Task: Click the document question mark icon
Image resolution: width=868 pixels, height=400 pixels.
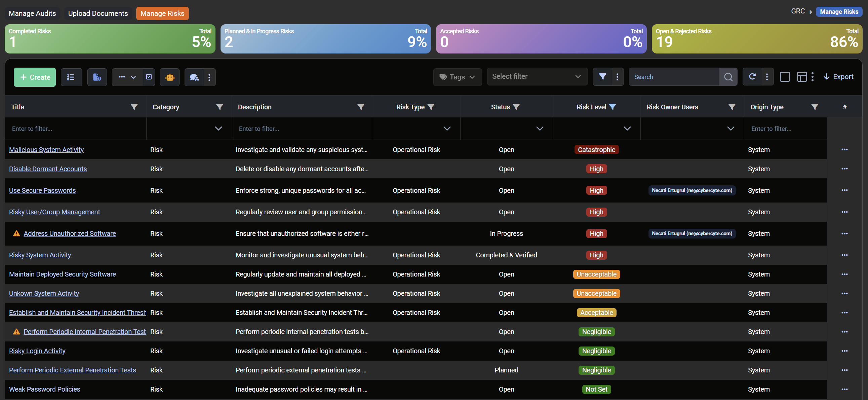Action: pos(97,77)
